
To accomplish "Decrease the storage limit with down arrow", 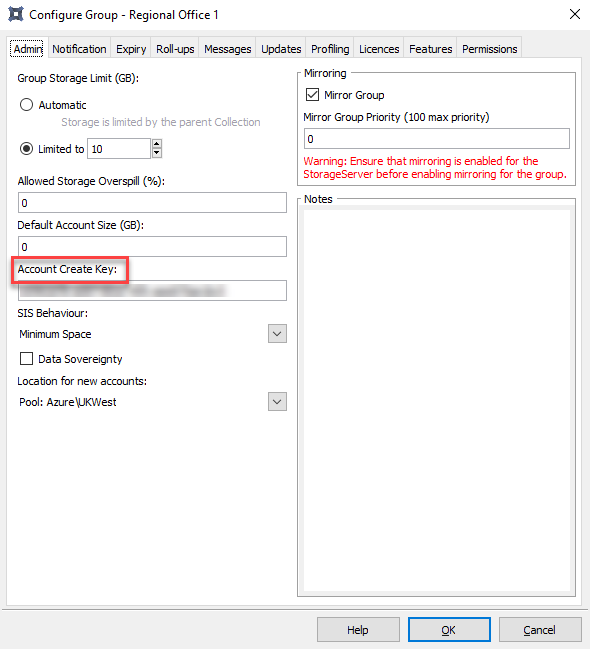I will click(157, 153).
